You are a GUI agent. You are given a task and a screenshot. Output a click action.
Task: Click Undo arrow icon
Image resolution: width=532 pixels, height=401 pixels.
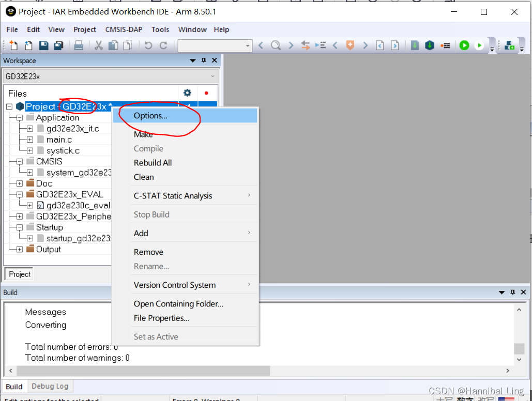tap(148, 45)
